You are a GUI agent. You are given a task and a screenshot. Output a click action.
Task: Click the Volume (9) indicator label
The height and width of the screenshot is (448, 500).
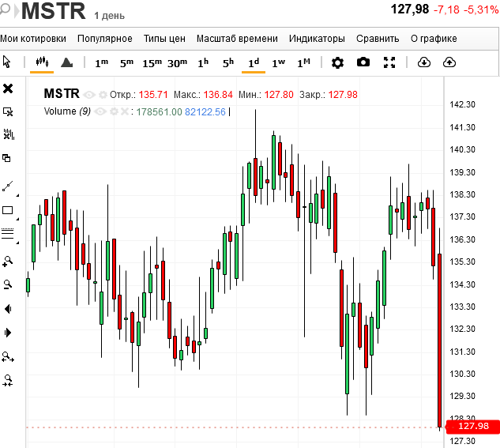tap(67, 111)
